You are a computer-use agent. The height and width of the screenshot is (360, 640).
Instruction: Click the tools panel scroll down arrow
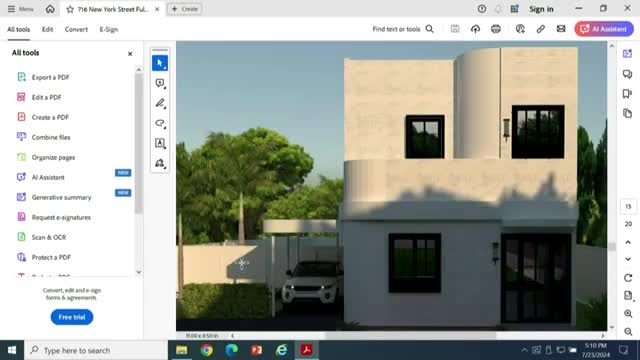[x=139, y=272]
